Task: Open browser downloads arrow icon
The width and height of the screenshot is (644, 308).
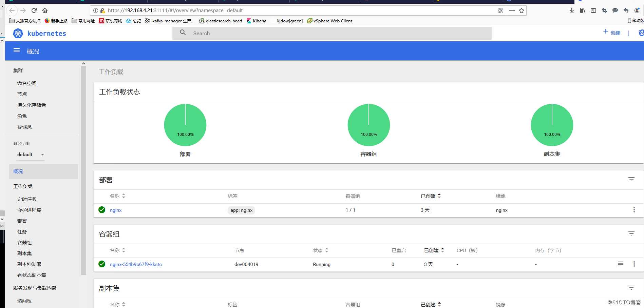Action: [x=572, y=11]
